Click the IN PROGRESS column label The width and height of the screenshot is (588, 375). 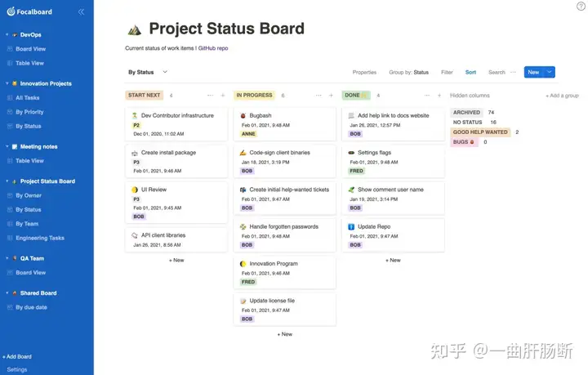[x=254, y=96]
